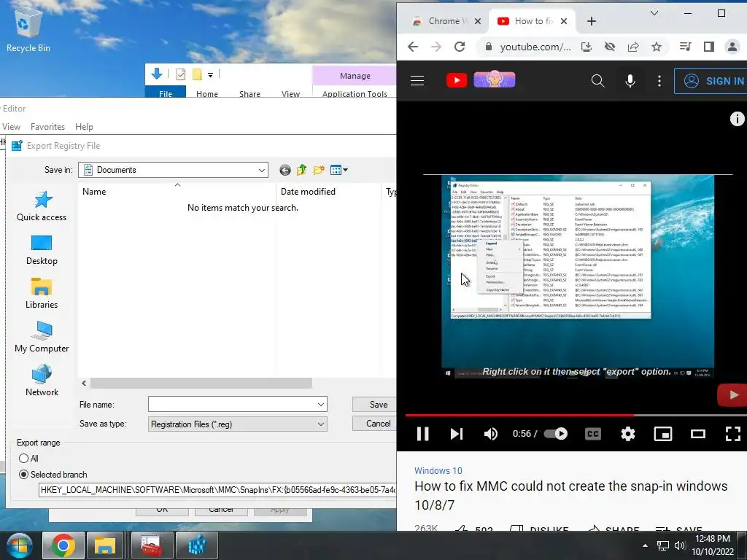The height and width of the screenshot is (560, 747).
Task: Open YouTube search
Action: pyautogui.click(x=597, y=80)
